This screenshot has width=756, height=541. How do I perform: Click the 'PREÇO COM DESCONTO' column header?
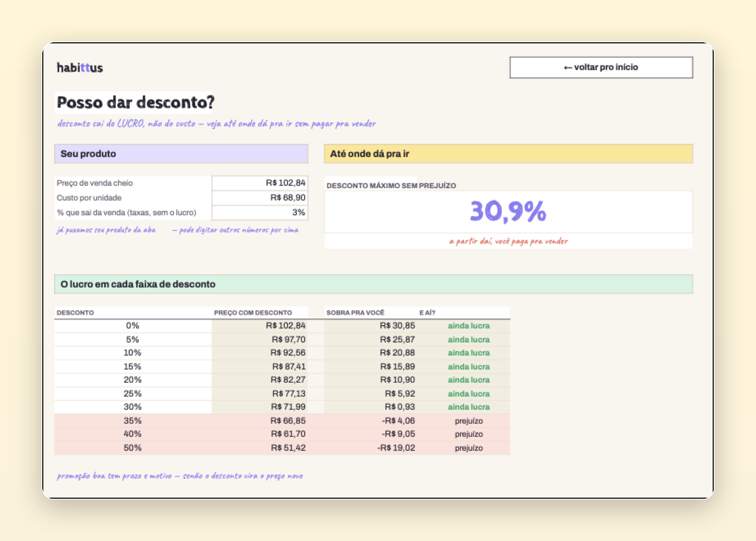pos(253,313)
